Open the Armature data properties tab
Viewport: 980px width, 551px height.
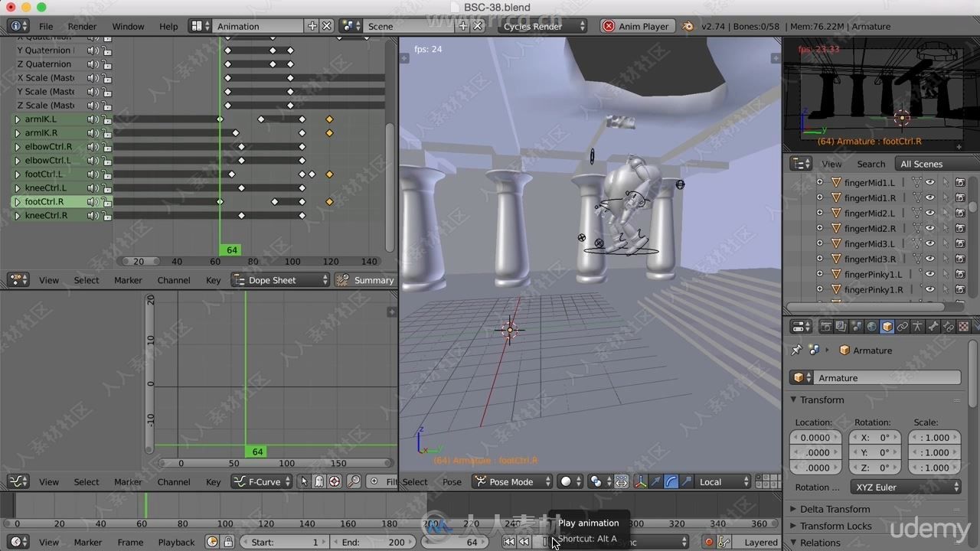[917, 327]
